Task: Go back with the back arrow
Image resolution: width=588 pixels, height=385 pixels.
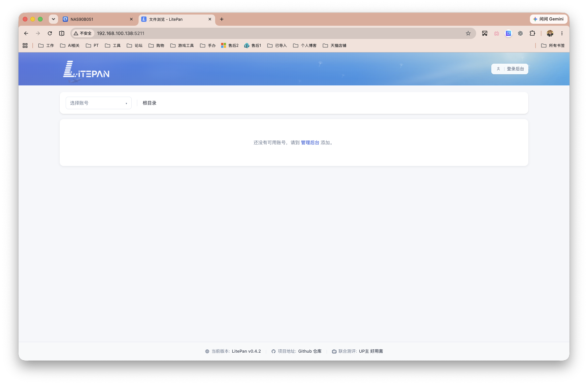Action: (26, 33)
